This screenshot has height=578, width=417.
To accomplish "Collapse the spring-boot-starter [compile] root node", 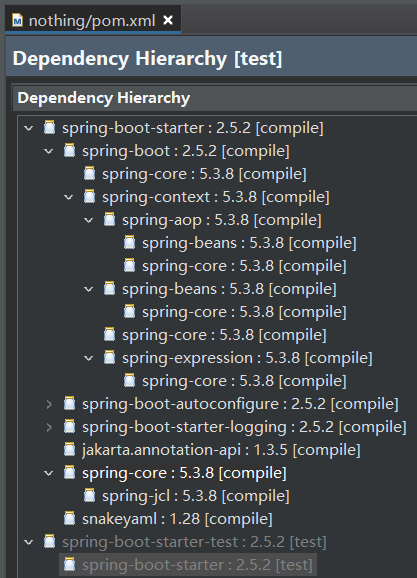I will 29,128.
